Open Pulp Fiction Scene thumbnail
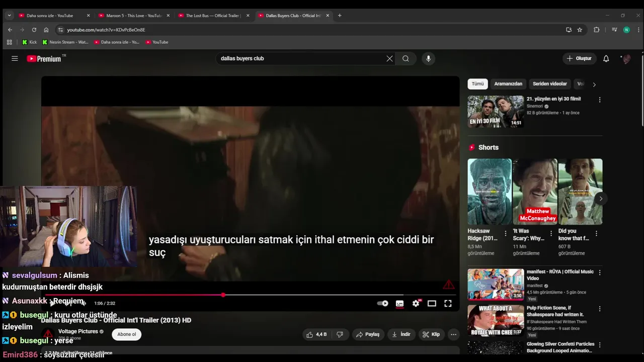This screenshot has width=644, height=362. 496,321
